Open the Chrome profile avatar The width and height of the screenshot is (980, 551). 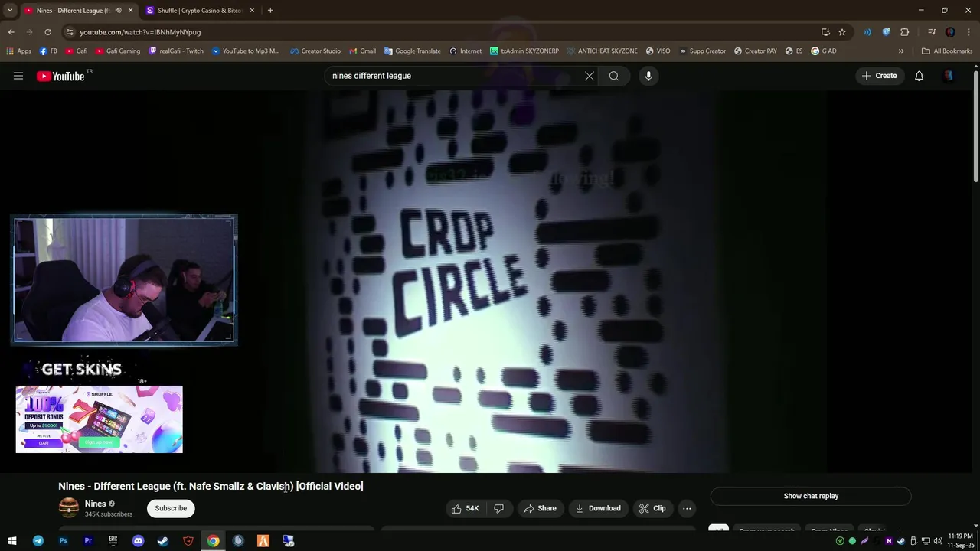pos(950,32)
